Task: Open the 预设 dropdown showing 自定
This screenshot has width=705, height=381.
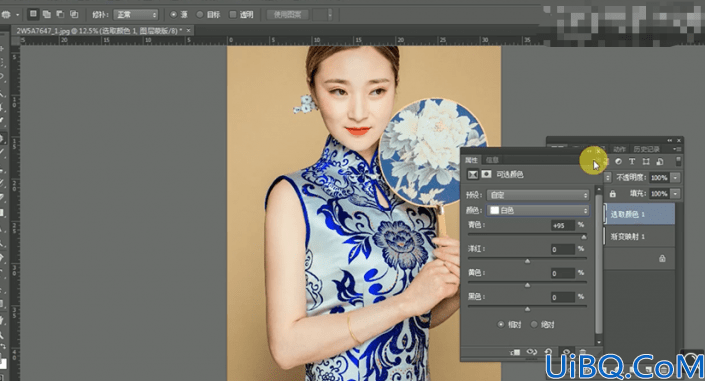Action: tap(538, 195)
